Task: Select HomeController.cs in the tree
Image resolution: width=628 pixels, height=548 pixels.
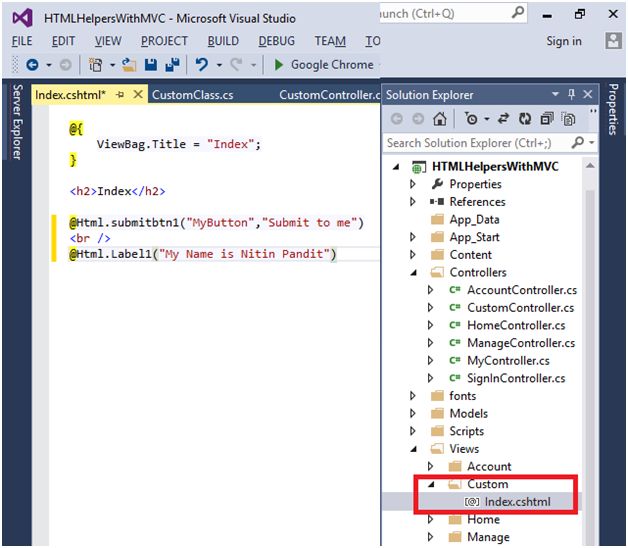Action: [x=516, y=325]
